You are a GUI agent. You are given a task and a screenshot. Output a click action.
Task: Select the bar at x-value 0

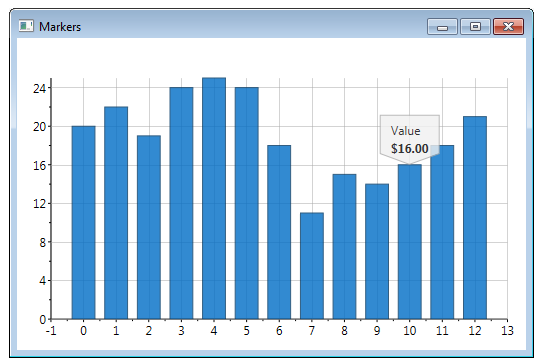tap(83, 223)
